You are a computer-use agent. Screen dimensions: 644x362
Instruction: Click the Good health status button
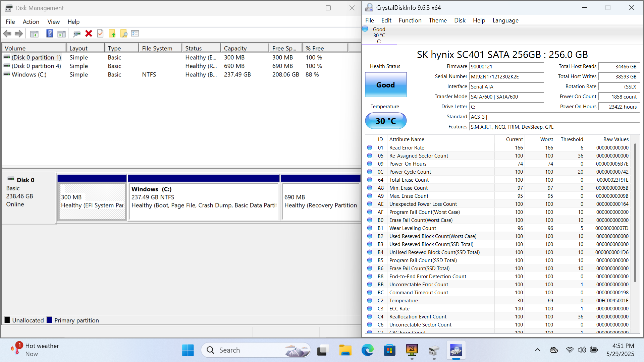pyautogui.click(x=386, y=85)
